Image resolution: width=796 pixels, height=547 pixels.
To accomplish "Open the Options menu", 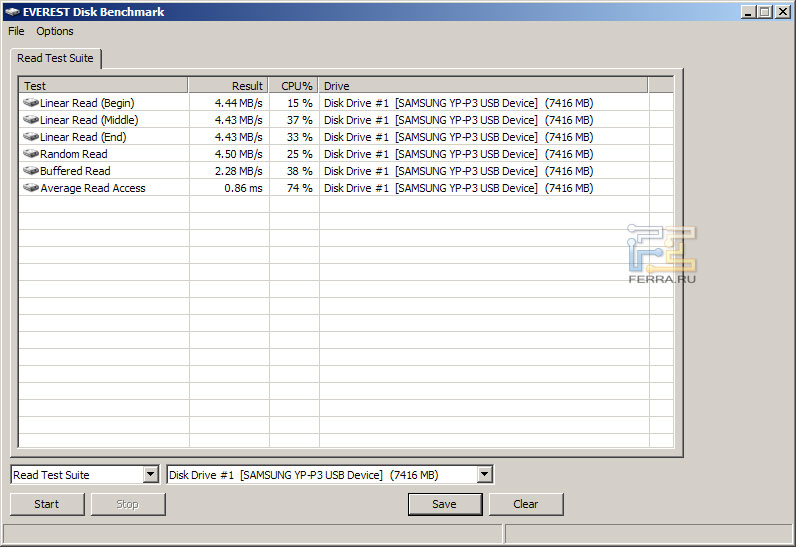I will pos(55,31).
